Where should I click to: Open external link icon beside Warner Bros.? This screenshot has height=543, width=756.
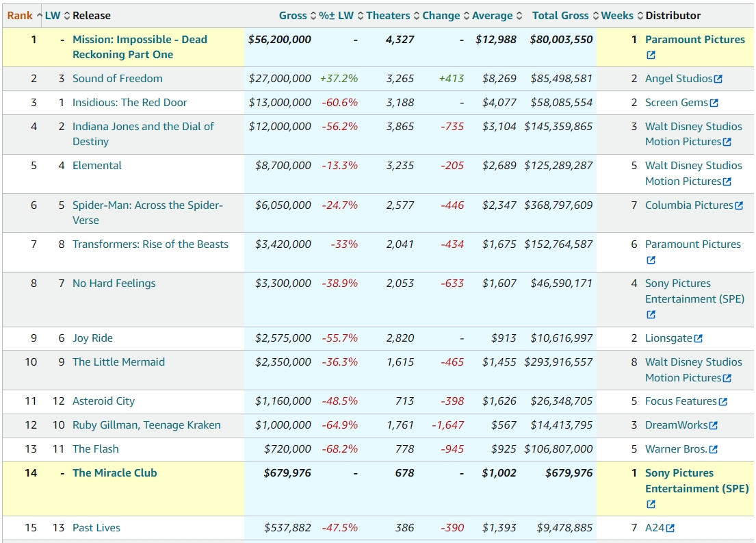(x=714, y=449)
